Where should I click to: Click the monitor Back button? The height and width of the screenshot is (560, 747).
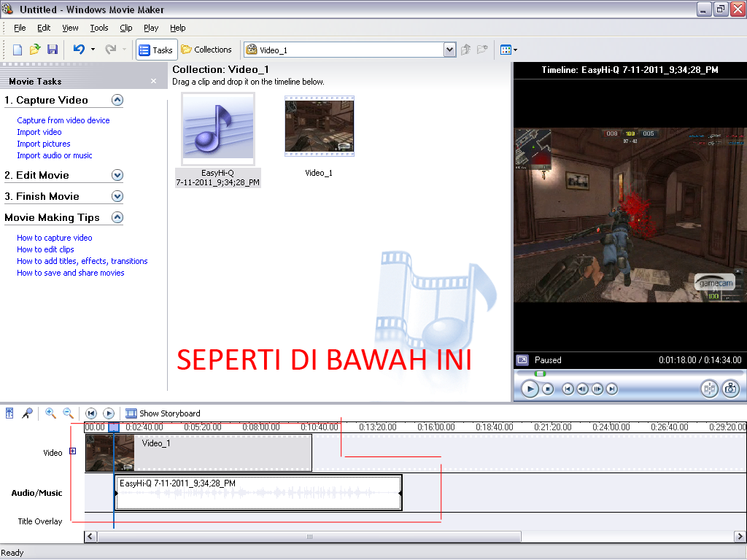[568, 389]
